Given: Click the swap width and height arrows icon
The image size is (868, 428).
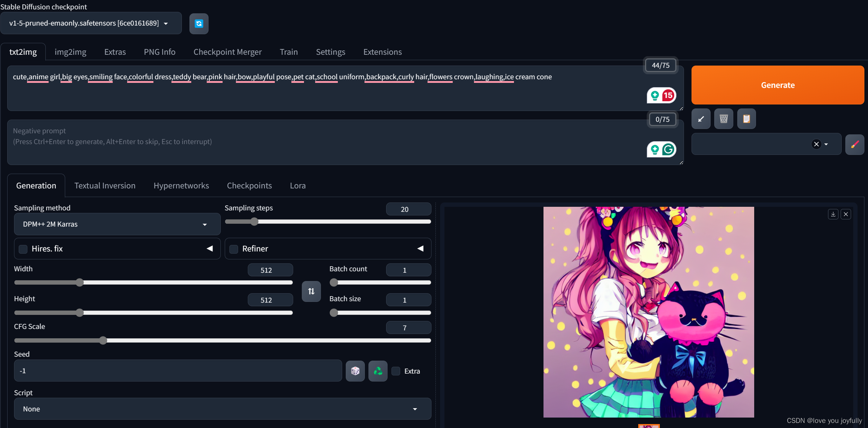Looking at the screenshot, I should (311, 291).
